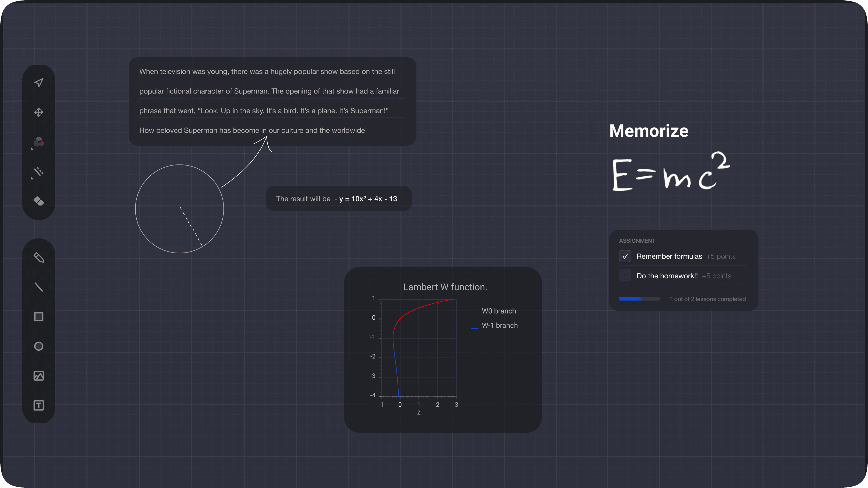Click the Memorize heading
The height and width of the screenshot is (488, 868).
(x=649, y=131)
